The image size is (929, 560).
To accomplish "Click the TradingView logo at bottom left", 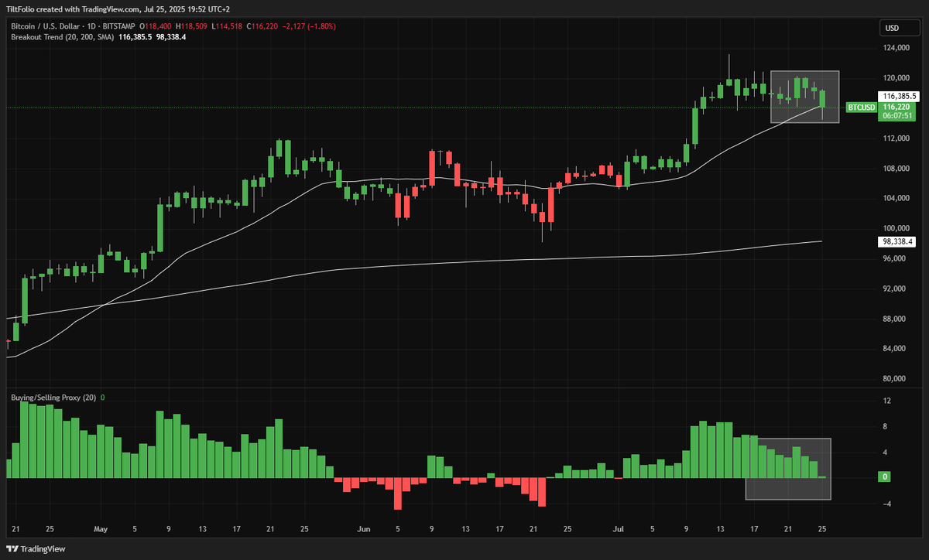I will tap(36, 548).
